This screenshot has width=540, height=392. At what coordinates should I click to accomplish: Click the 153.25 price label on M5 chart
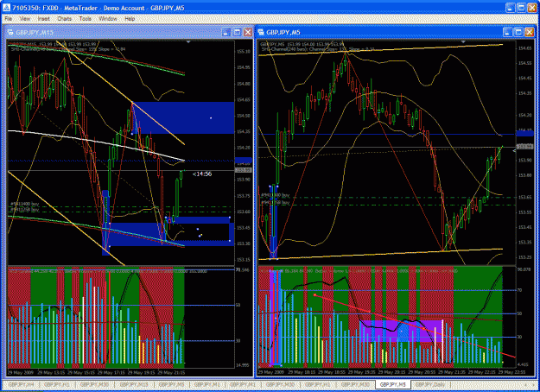524,257
